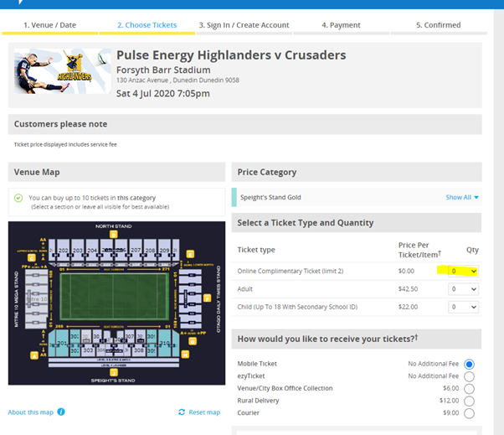Go to step 1 Venue / Date
Viewport: 504px width, 435px height.
50,25
